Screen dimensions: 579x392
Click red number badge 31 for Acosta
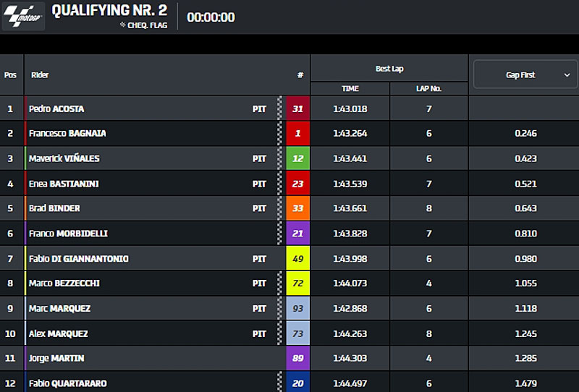[x=298, y=108]
